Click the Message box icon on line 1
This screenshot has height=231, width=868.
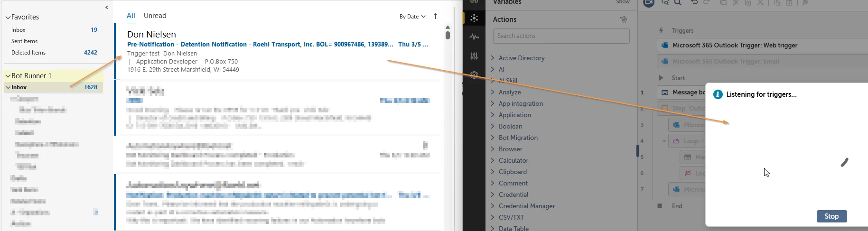[665, 92]
